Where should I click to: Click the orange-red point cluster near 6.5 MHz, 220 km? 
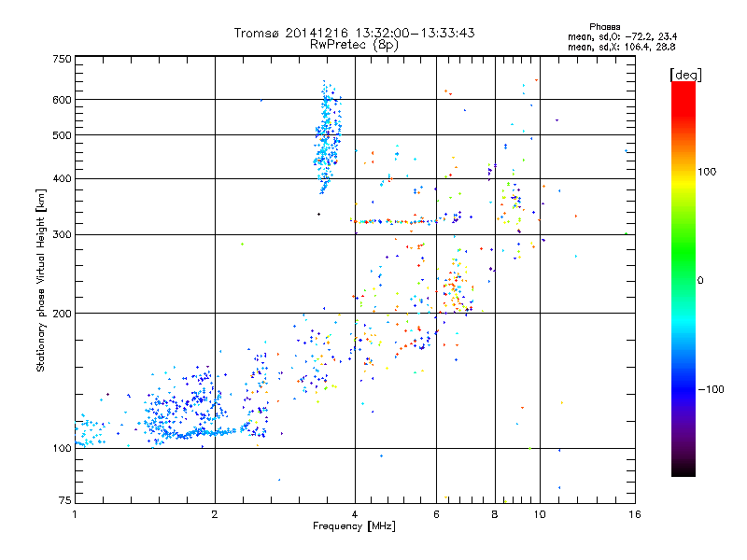click(457, 289)
